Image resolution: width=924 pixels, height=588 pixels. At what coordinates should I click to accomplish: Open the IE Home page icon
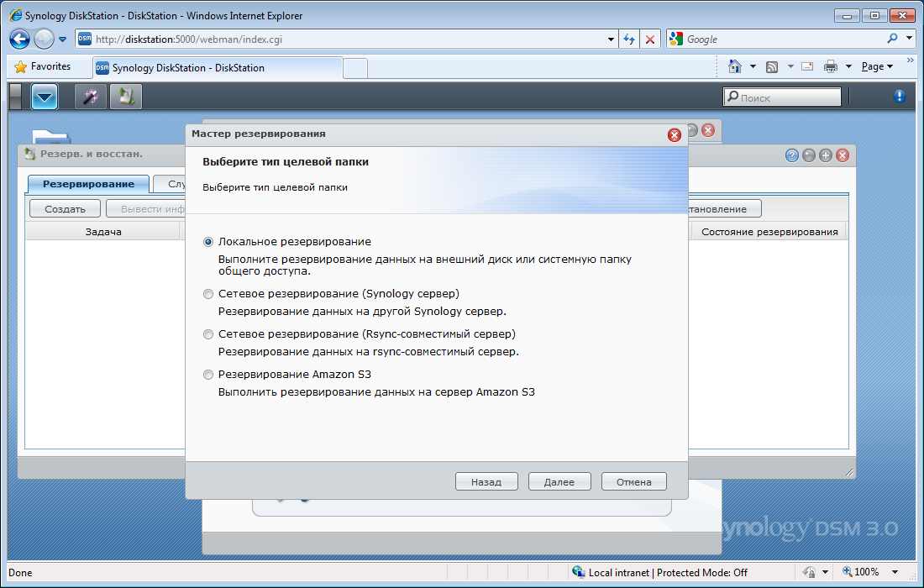click(x=735, y=66)
